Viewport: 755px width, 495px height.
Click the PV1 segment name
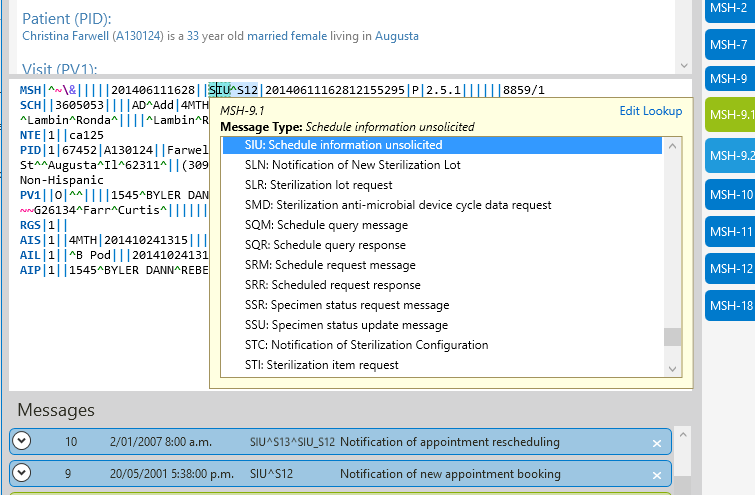coord(30,195)
